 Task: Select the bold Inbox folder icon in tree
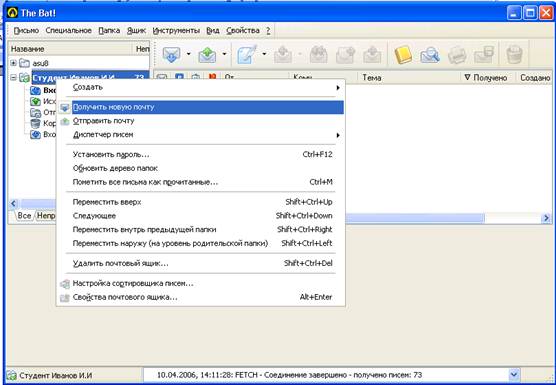(x=35, y=90)
